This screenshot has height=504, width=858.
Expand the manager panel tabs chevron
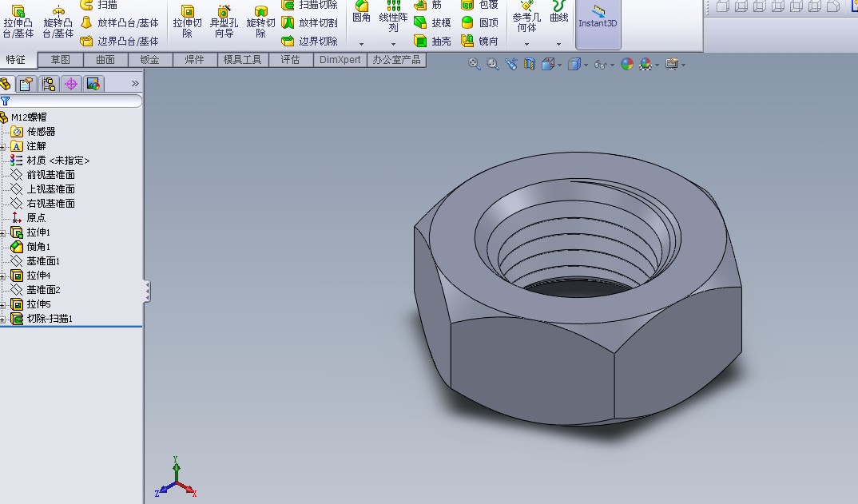pos(135,83)
